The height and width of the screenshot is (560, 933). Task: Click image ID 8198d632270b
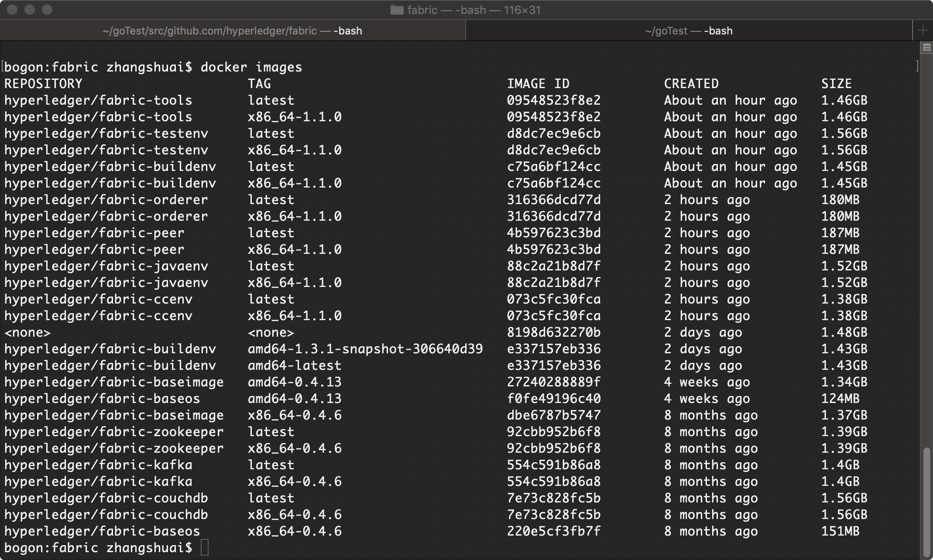pos(554,332)
